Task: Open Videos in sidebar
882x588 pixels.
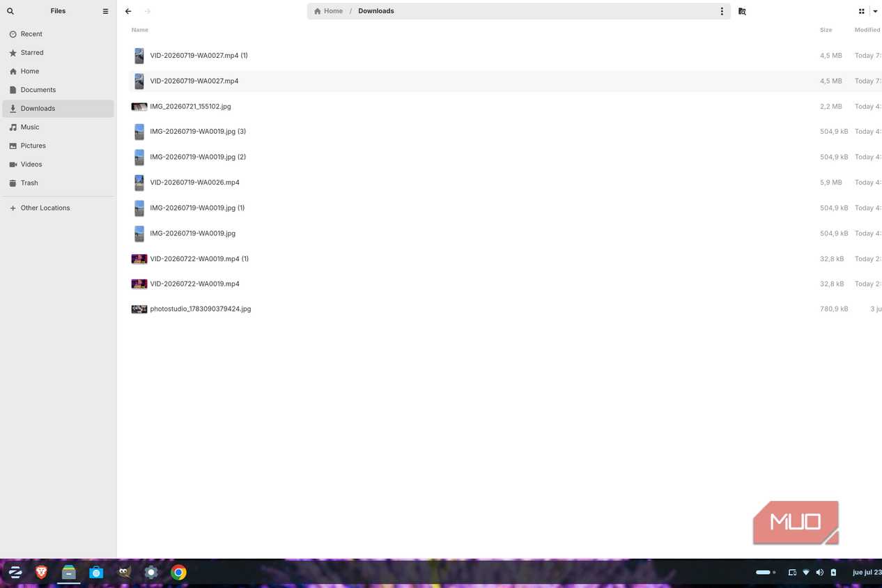Action: [58, 164]
